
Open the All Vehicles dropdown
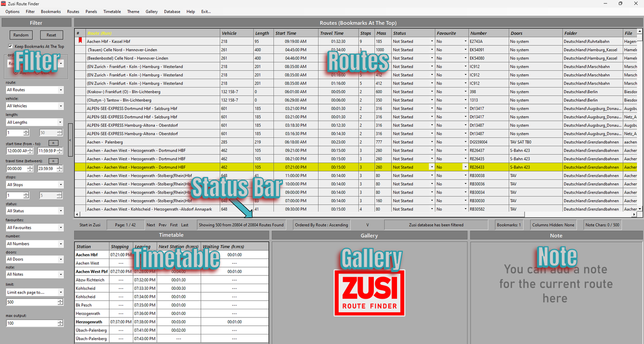point(35,106)
